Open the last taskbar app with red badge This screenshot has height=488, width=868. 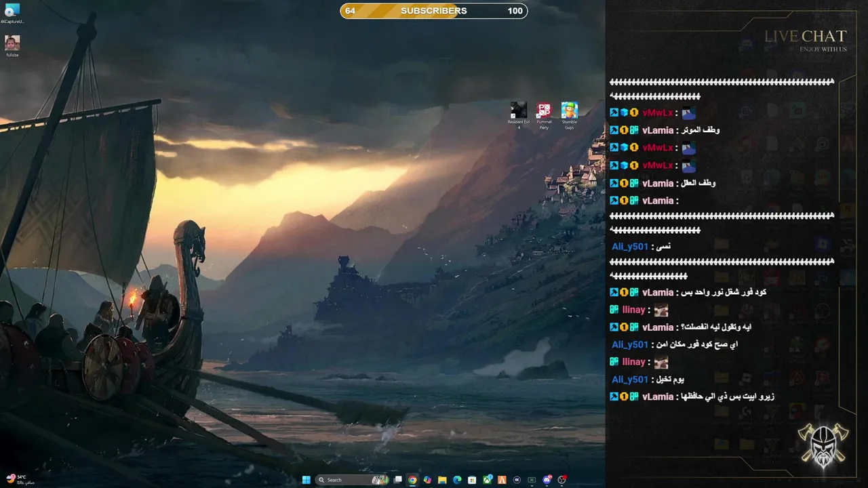pyautogui.click(x=562, y=480)
